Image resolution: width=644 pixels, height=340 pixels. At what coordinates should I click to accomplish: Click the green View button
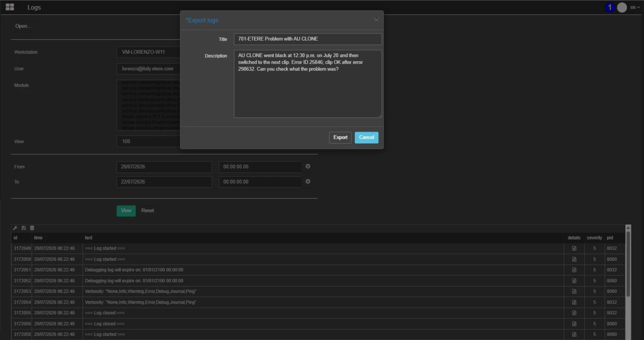point(126,211)
